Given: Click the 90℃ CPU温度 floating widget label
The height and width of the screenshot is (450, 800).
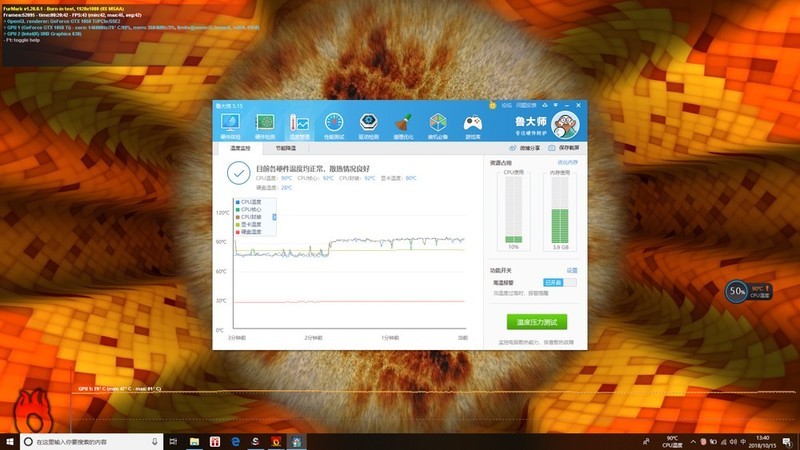Looking at the screenshot, I should tap(760, 292).
